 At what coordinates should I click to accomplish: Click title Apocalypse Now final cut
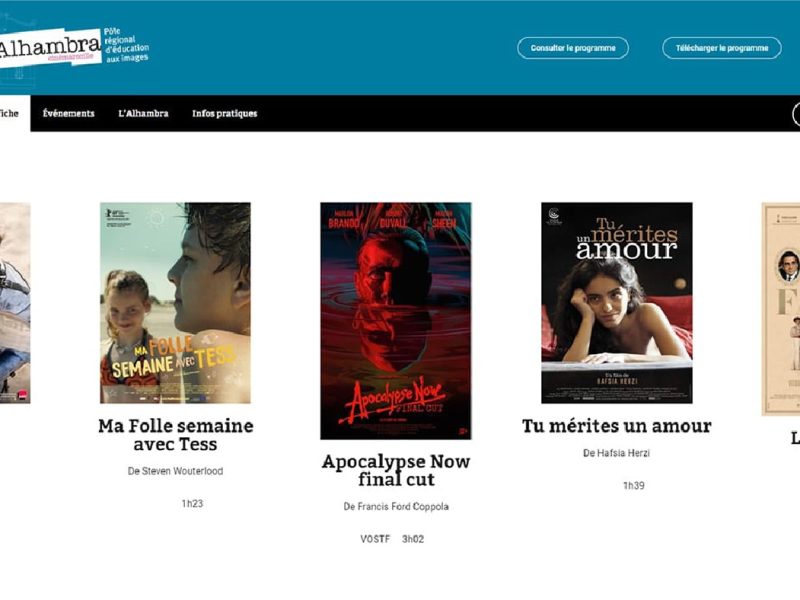click(396, 470)
